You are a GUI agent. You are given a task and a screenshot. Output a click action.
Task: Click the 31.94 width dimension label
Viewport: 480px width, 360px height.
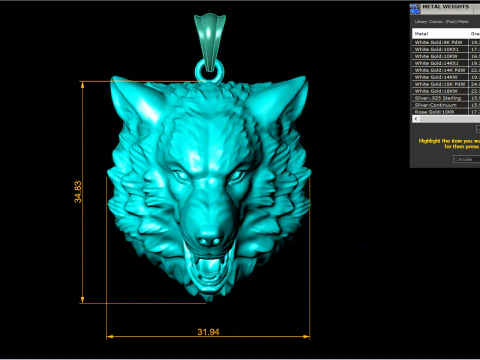tap(208, 332)
